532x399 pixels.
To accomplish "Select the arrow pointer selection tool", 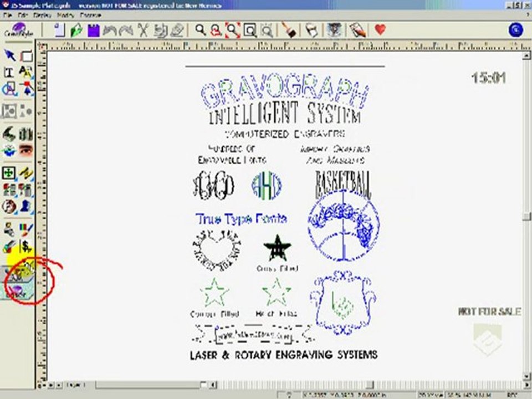I will coord(10,55).
